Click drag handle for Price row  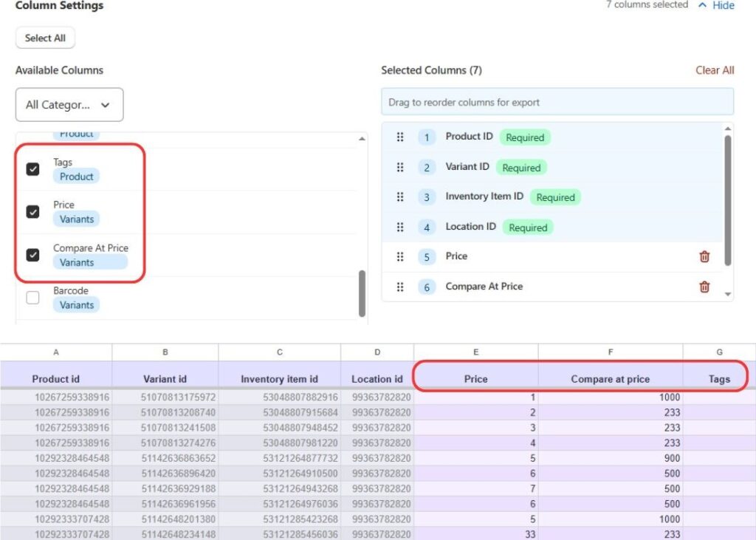click(x=400, y=257)
